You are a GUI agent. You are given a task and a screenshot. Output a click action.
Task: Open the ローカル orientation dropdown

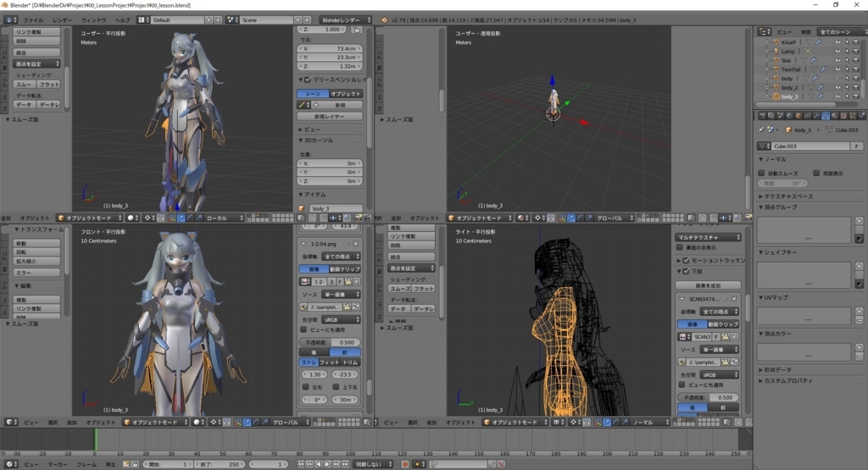click(224, 218)
